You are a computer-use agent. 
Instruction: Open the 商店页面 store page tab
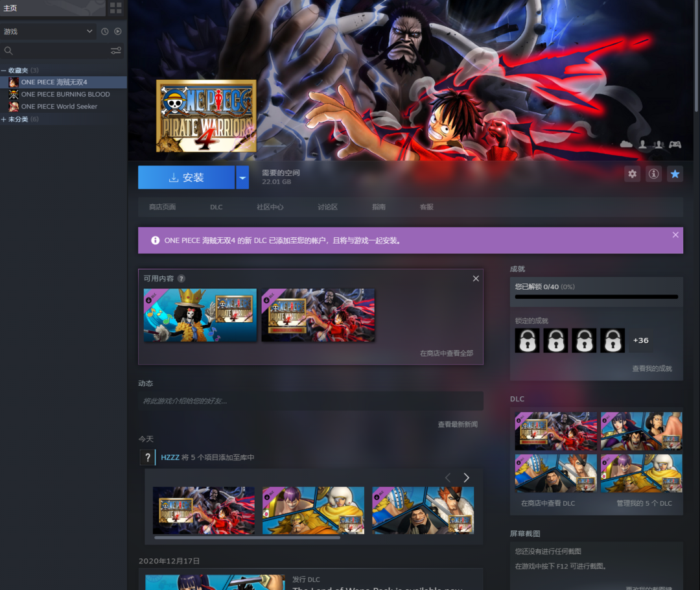[162, 207]
